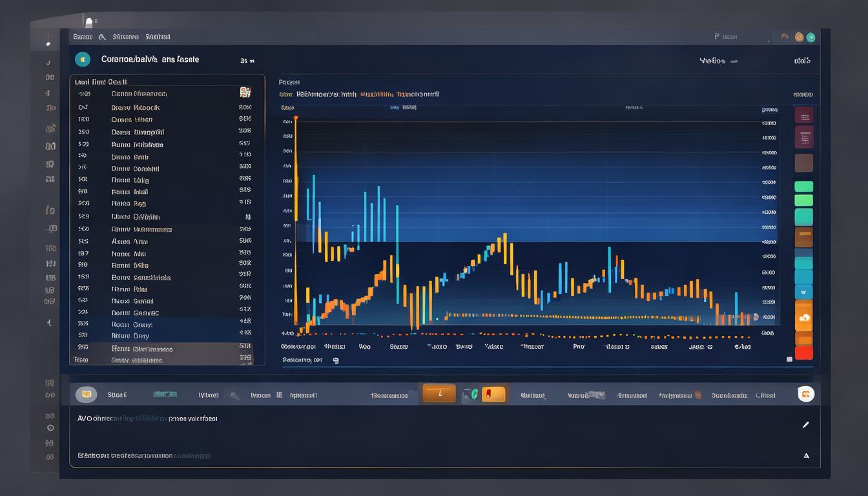Click the teal round avatar icon at top right
The image size is (868, 496).
[x=811, y=37]
